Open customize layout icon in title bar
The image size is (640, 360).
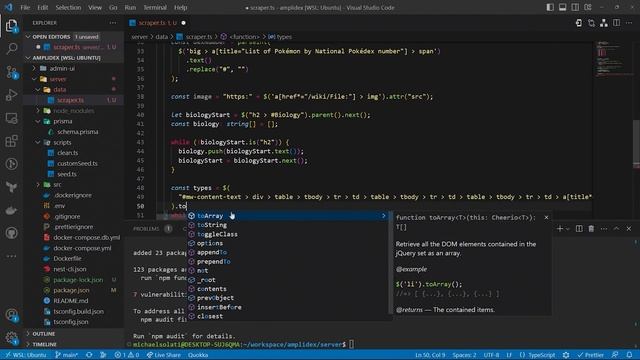588,7
